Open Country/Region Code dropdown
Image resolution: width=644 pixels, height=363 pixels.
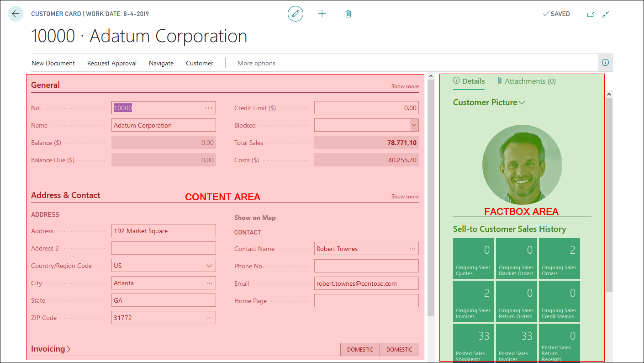[x=209, y=266]
